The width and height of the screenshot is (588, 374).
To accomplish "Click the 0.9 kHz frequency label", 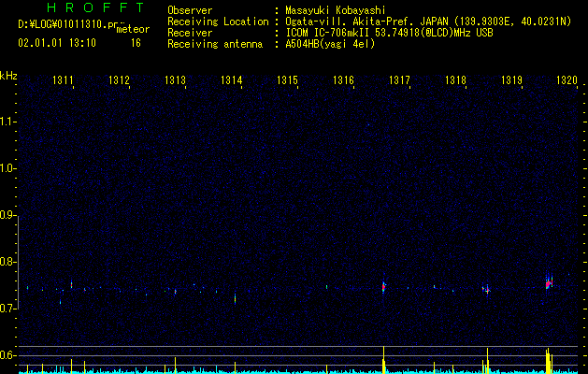I will click(x=7, y=215).
